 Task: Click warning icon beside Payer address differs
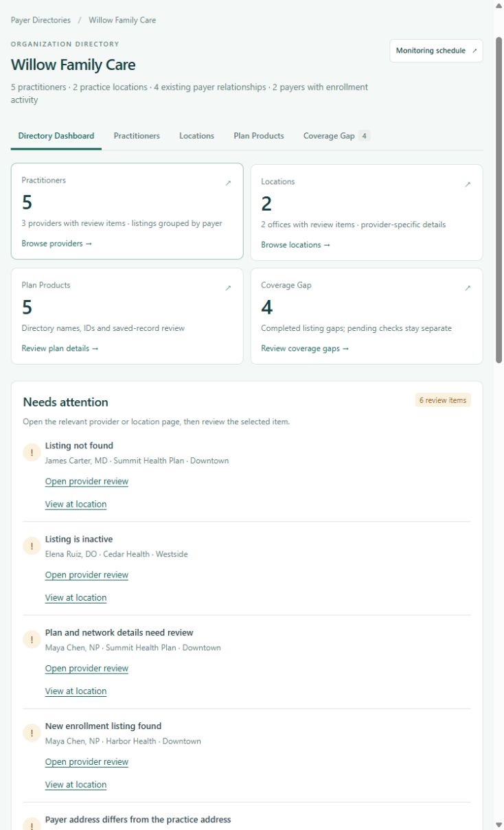pos(32,824)
